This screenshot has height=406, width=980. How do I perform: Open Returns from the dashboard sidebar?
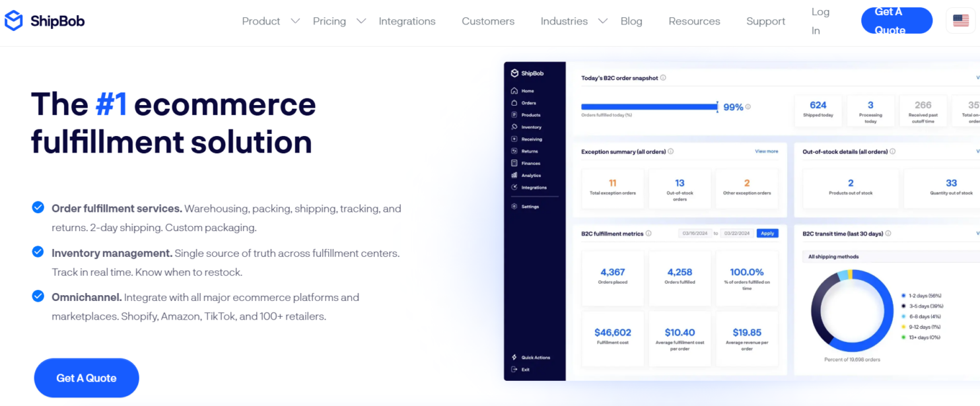515,151
